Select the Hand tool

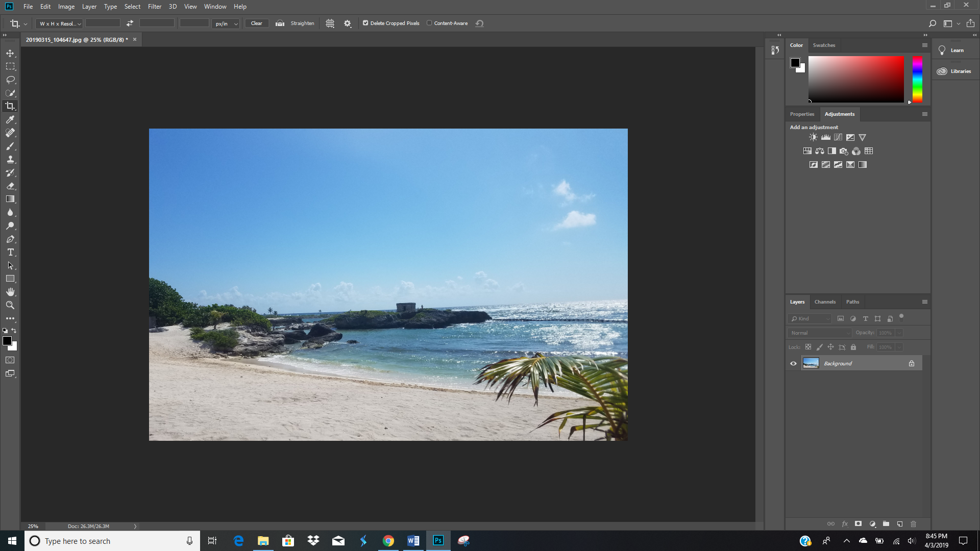(10, 292)
